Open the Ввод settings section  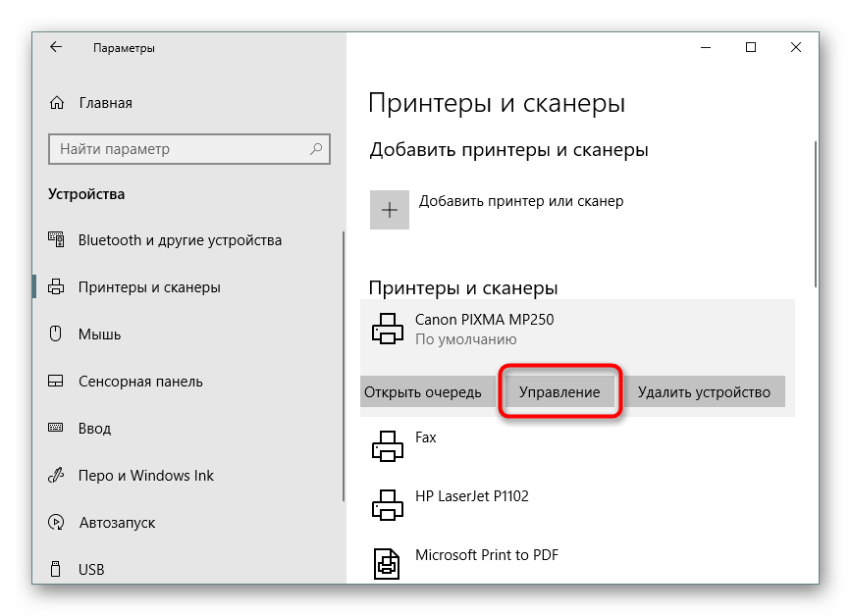[x=94, y=429]
